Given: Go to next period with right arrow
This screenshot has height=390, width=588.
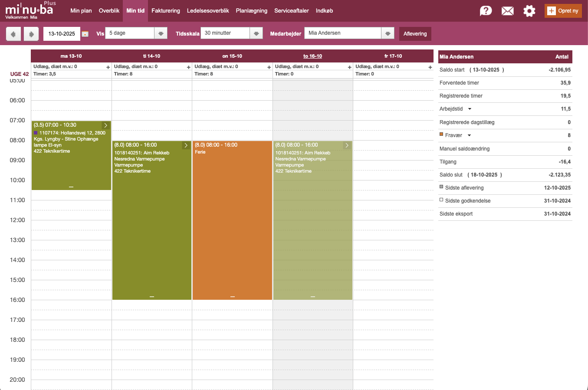Looking at the screenshot, I should click(31, 34).
